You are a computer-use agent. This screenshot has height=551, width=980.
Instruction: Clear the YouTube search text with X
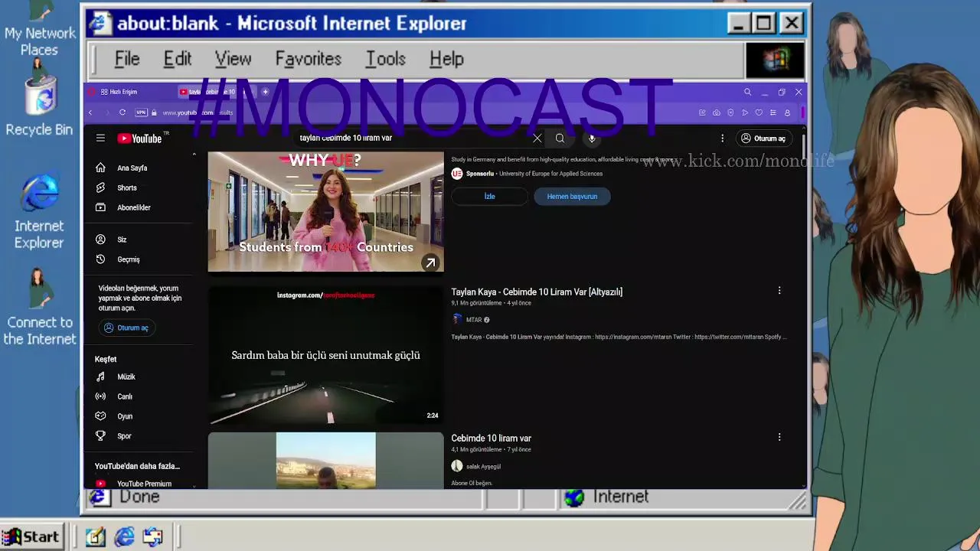pos(537,139)
